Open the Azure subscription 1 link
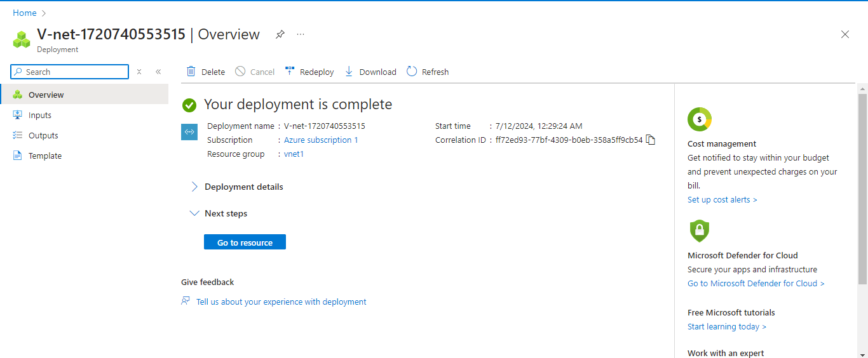This screenshot has height=358, width=868. point(321,140)
